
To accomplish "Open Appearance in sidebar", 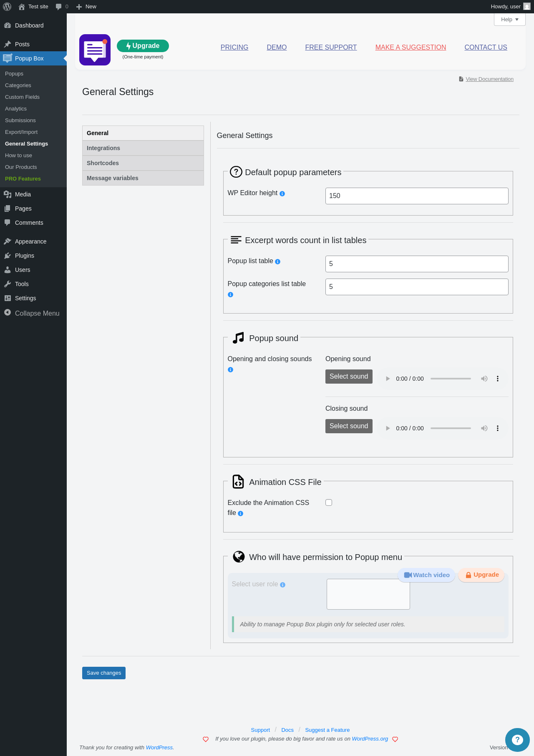I will (33, 241).
